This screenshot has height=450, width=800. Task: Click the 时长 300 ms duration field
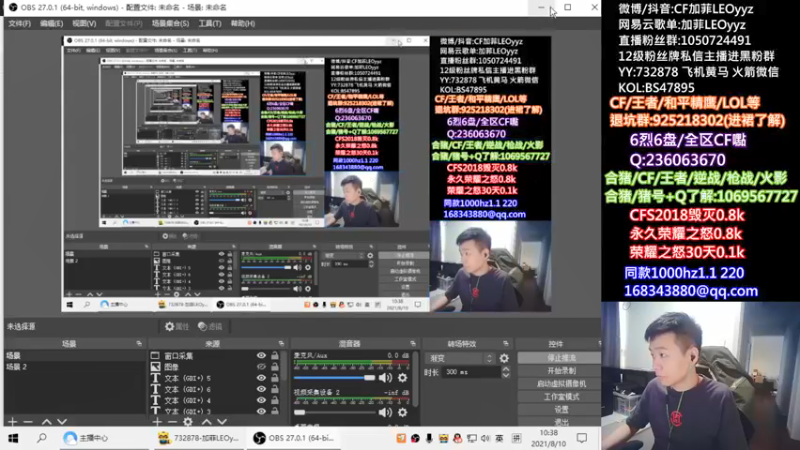[x=471, y=372]
